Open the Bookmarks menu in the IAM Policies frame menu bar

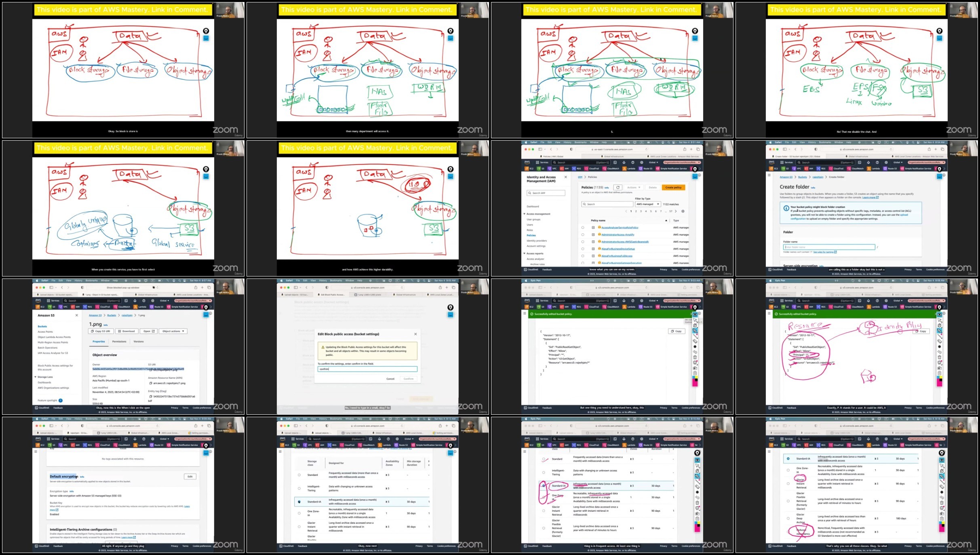tap(580, 142)
